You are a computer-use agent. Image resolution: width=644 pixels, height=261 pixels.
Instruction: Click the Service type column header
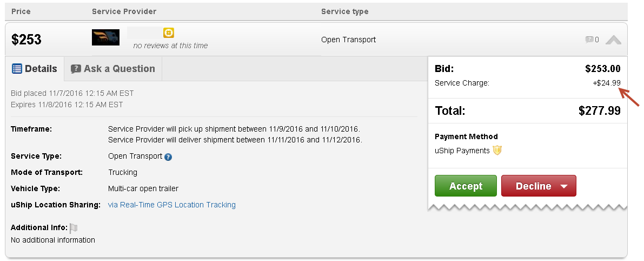[x=344, y=11]
